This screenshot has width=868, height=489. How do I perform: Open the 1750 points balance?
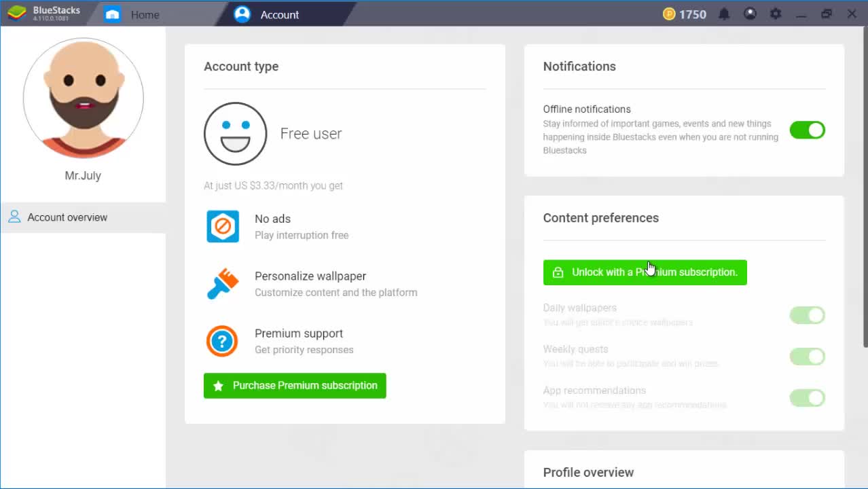coord(693,14)
